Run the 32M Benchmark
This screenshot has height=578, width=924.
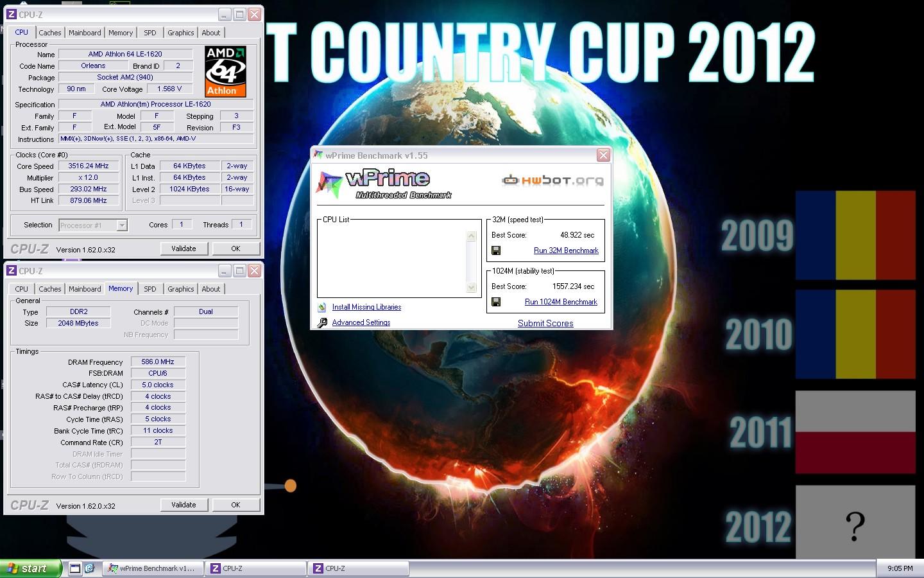566,250
